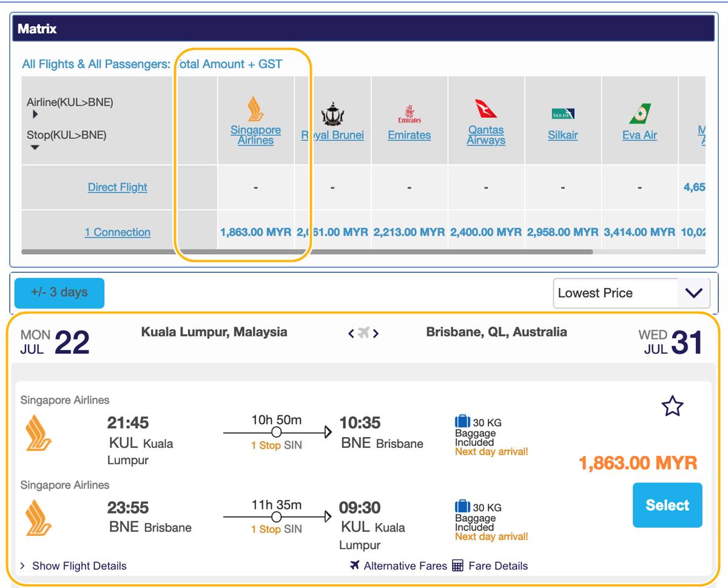Click the WED JUL 31 return date

coord(670,342)
